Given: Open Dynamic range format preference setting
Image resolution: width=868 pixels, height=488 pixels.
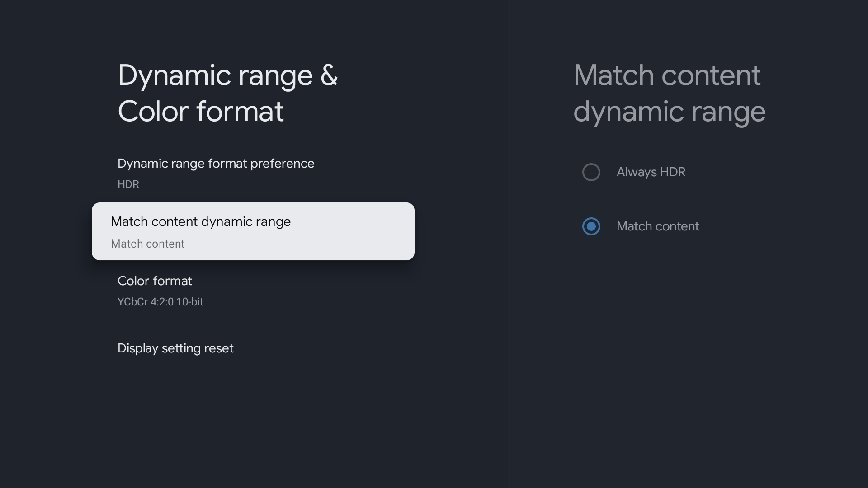Looking at the screenshot, I should pyautogui.click(x=216, y=164).
